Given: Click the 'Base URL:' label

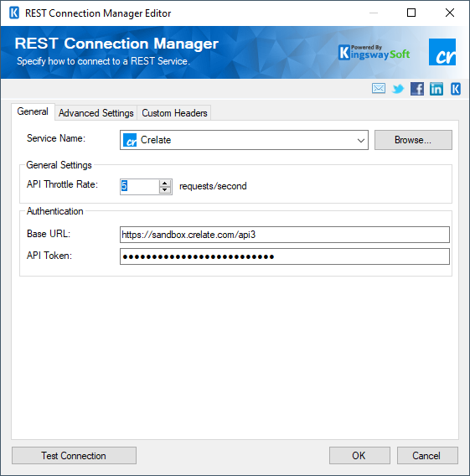Looking at the screenshot, I should coord(49,234).
